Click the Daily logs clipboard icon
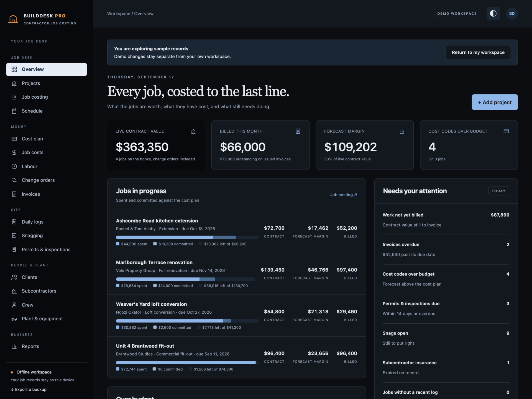532x399 pixels. (14, 222)
